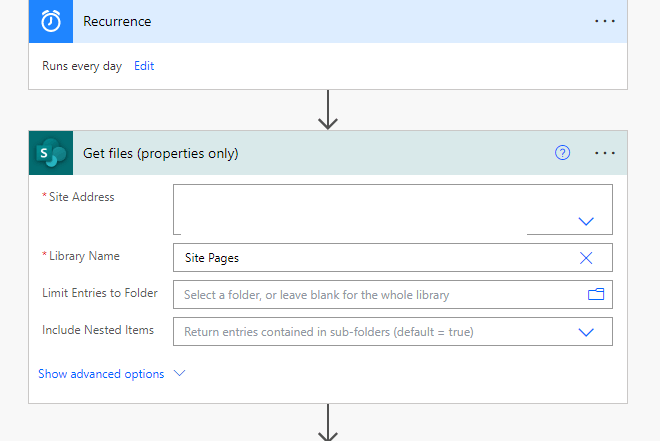Collapse the Get files (properties only) header
The width and height of the screenshot is (660, 441).
coord(300,153)
